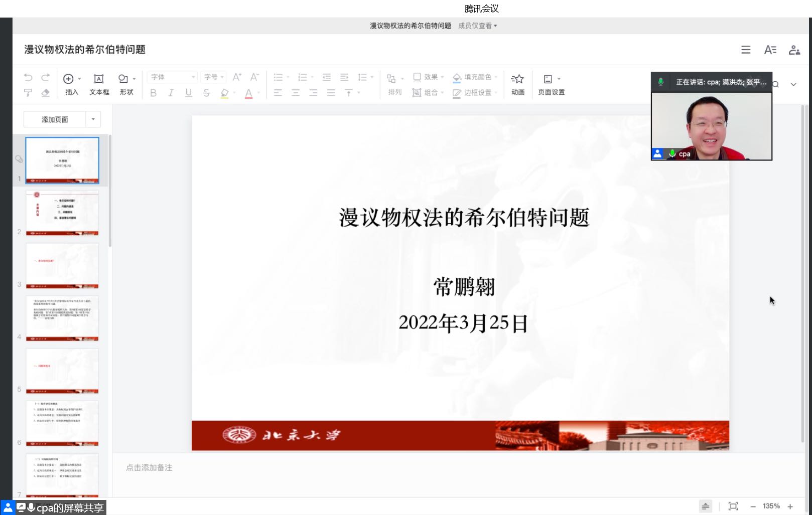Open the collaborators icon at top right
The width and height of the screenshot is (812, 515).
point(794,50)
